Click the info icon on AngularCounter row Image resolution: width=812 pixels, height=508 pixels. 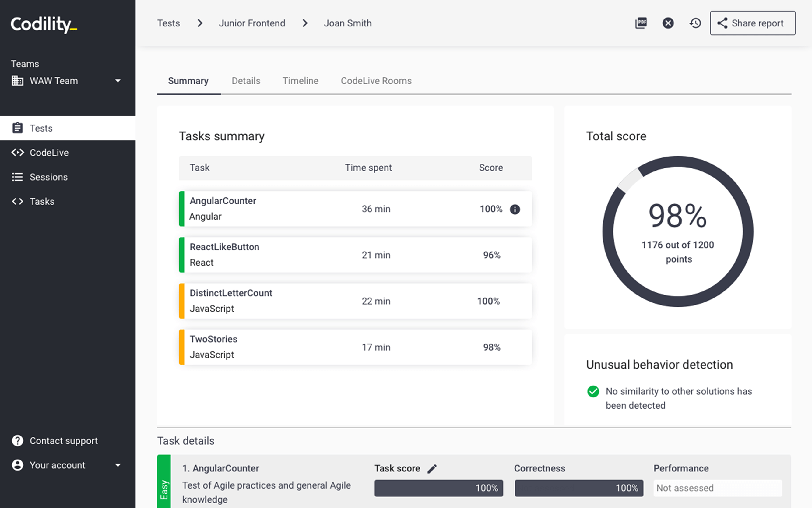[x=515, y=210]
